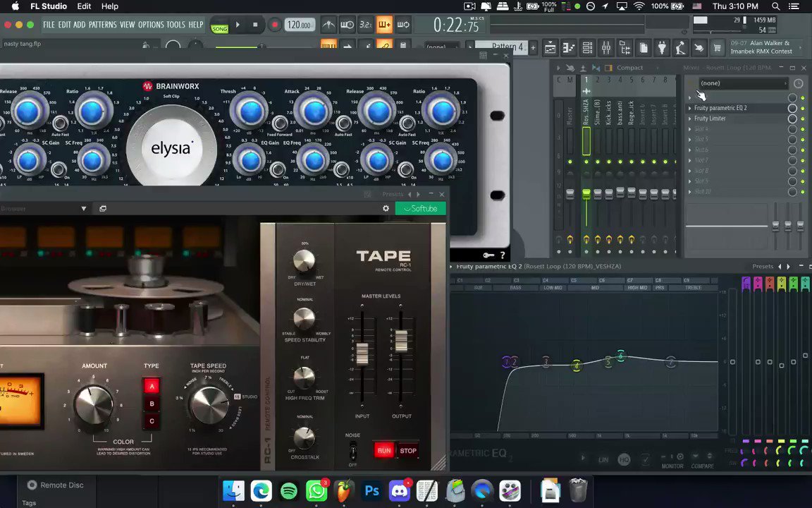The image size is (812, 508).
Task: Click the tempo tapper pedal icon
Action: [x=680, y=48]
